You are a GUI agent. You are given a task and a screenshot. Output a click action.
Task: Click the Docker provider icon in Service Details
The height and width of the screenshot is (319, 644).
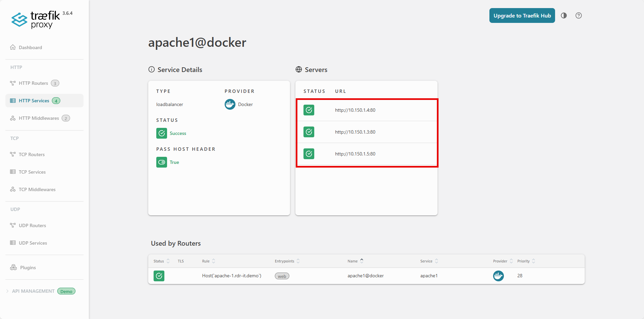point(230,104)
